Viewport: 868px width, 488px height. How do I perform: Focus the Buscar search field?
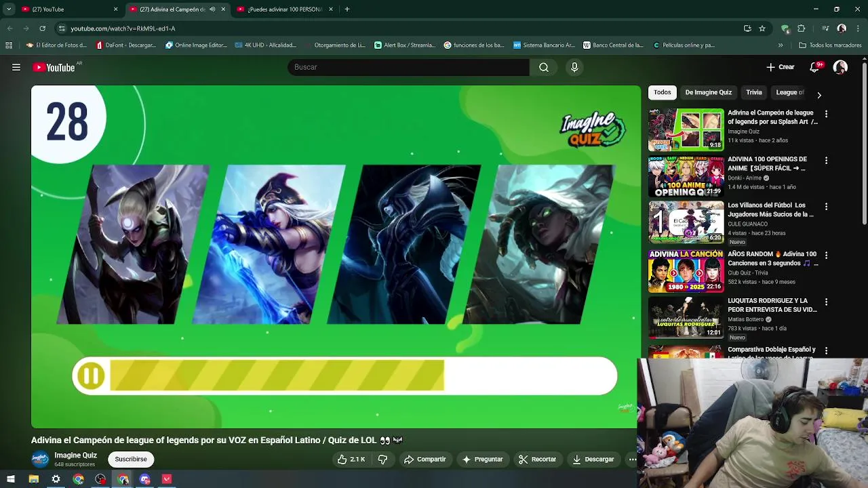click(408, 67)
